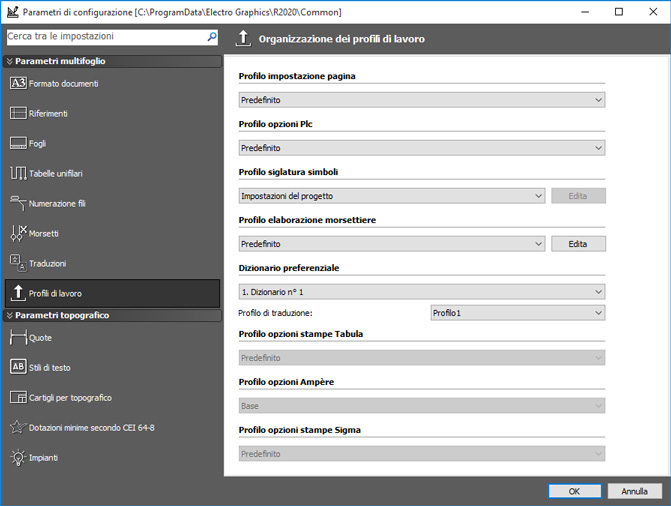Open Profilo opzioni Plc dropdown
The image size is (671, 506).
(x=422, y=148)
